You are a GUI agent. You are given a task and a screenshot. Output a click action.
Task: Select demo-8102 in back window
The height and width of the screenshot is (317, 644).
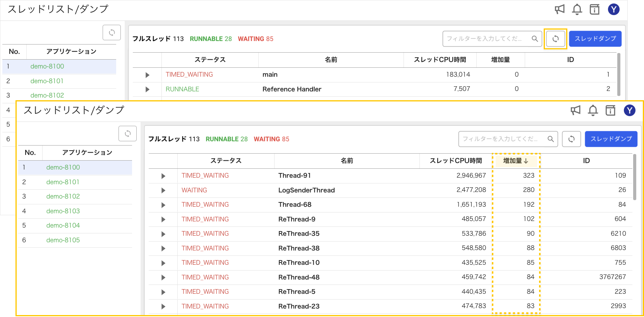(x=47, y=95)
